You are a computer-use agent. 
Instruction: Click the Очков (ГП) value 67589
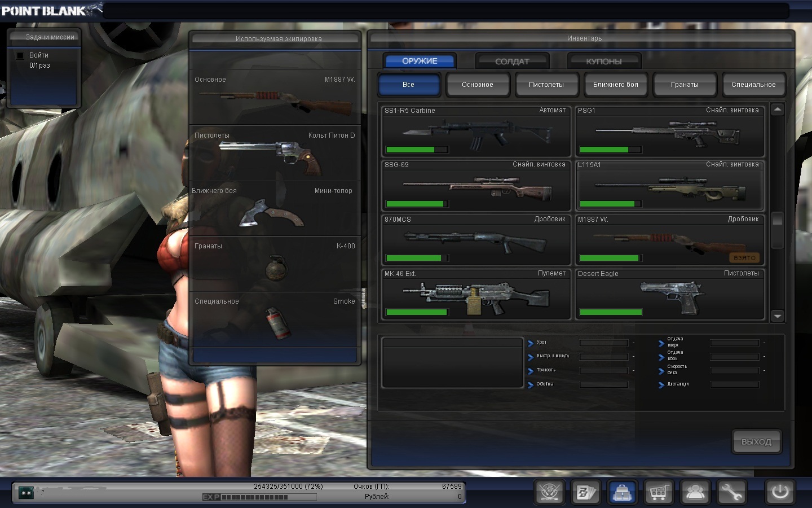(452, 487)
